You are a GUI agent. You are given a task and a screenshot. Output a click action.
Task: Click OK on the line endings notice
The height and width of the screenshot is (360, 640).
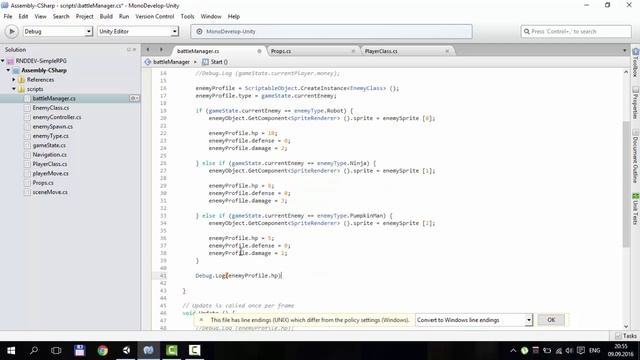pyautogui.click(x=551, y=320)
